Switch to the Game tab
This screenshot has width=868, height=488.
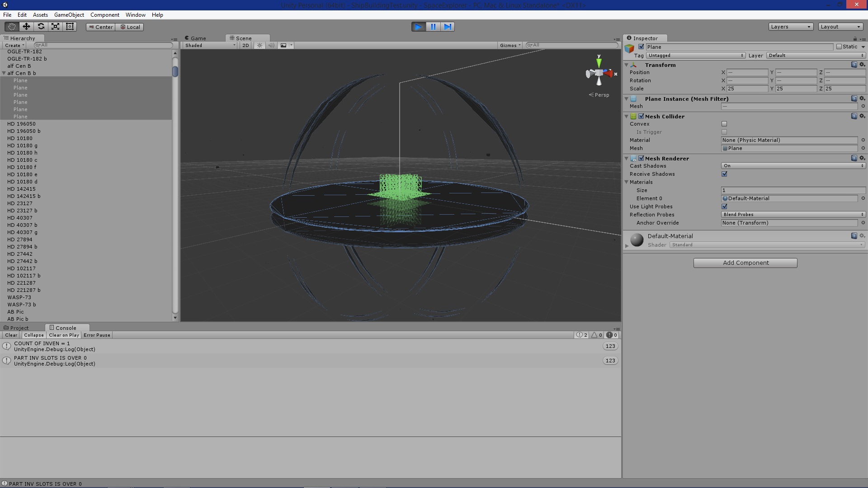pos(198,38)
